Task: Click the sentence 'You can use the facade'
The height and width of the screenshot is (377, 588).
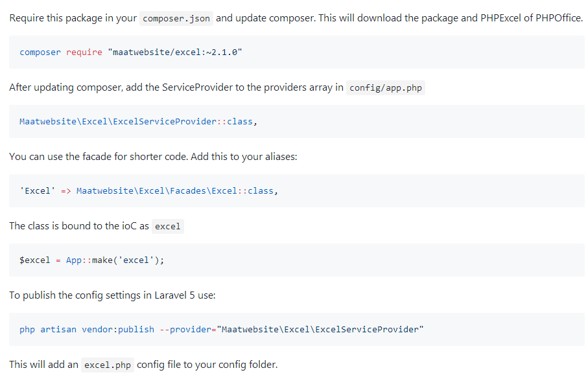Action: tap(153, 157)
